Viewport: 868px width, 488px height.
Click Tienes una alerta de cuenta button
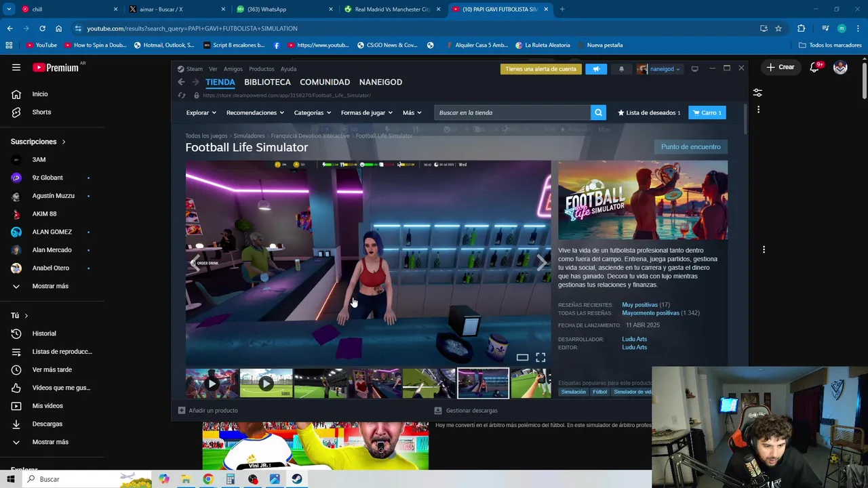click(540, 69)
